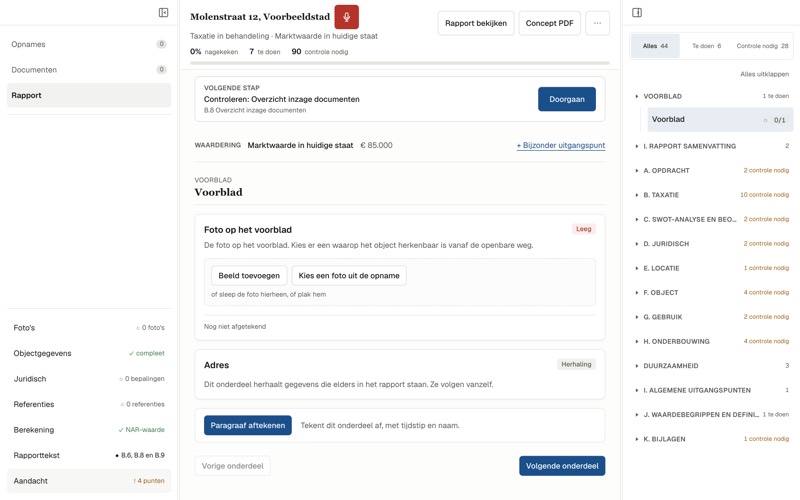Click the '90 controle nodig' counter
This screenshot has width=800, height=500.
[x=320, y=52]
